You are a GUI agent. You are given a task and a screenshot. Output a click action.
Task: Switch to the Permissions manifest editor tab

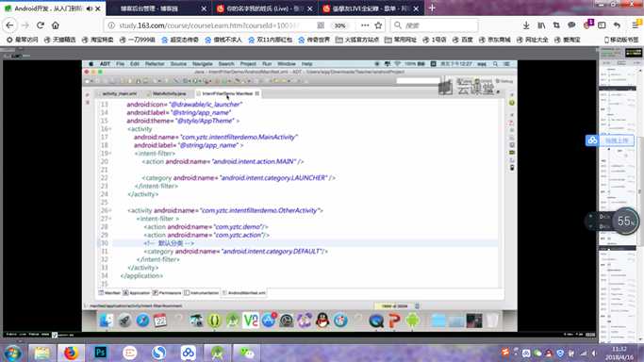[x=167, y=293]
